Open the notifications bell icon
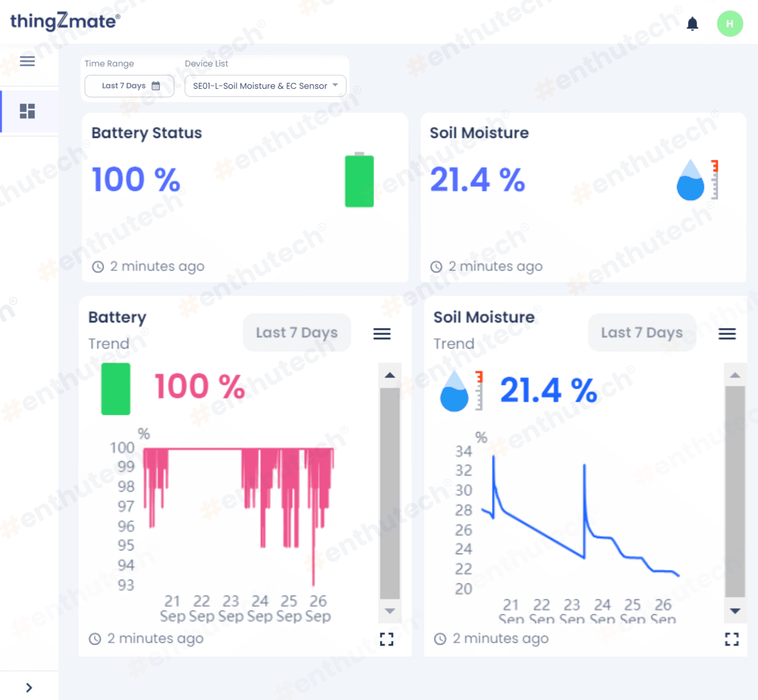 click(692, 24)
